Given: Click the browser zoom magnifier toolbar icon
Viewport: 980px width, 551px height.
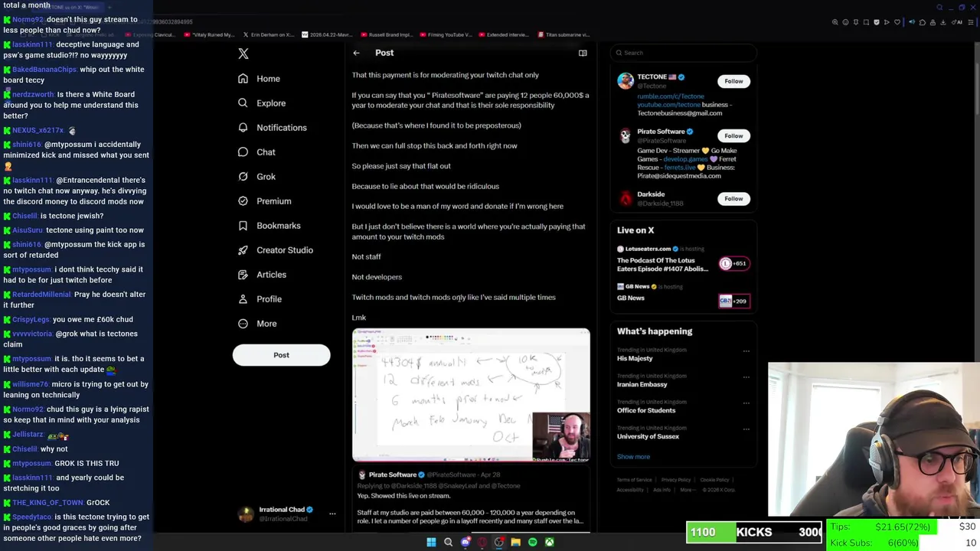Looking at the screenshot, I should point(835,22).
